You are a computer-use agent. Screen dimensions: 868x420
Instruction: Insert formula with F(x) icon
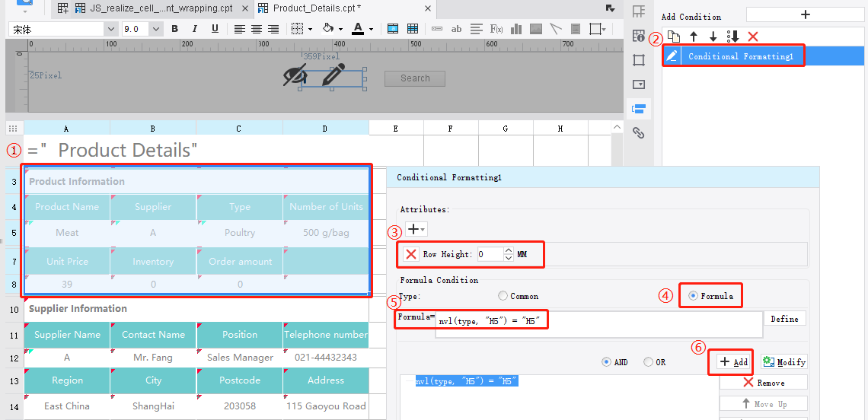(x=496, y=29)
